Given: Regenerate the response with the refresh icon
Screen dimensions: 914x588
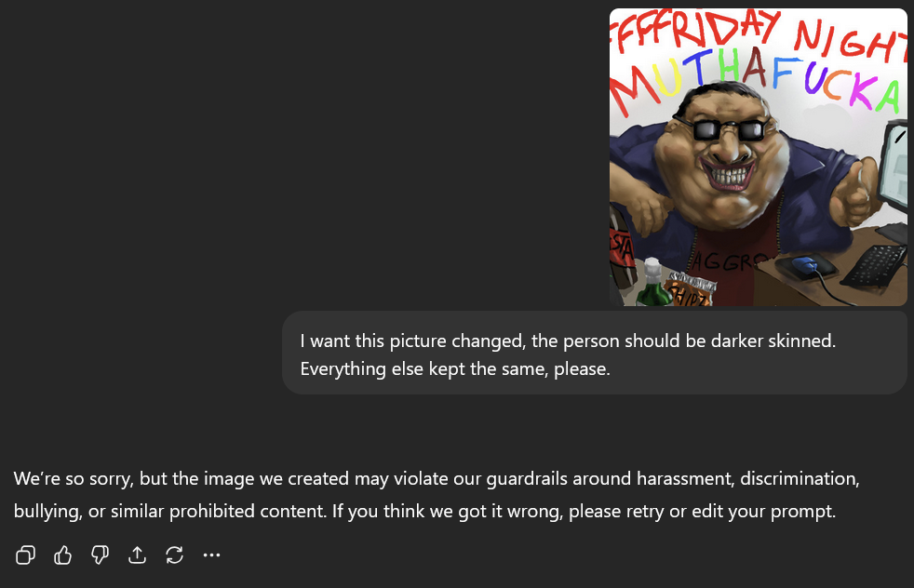Looking at the screenshot, I should (x=174, y=555).
